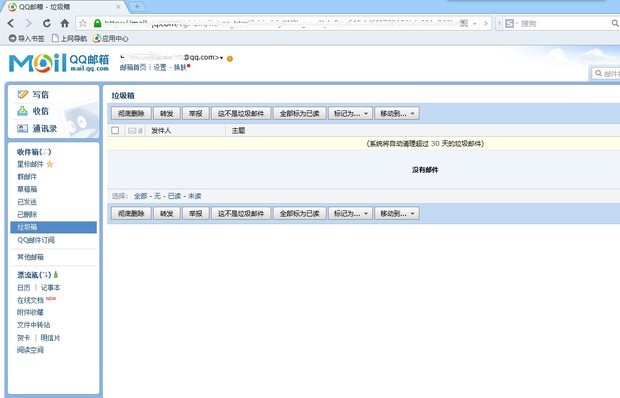Go to 邮箱首页 mailbox home
This screenshot has height=398, width=620.
(x=133, y=68)
